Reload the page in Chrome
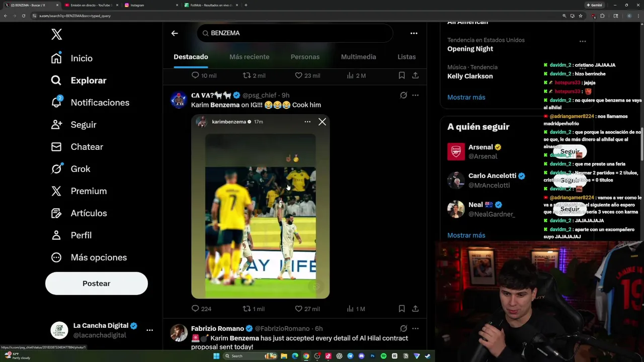The width and height of the screenshot is (644, 362). pyautogui.click(x=23, y=16)
